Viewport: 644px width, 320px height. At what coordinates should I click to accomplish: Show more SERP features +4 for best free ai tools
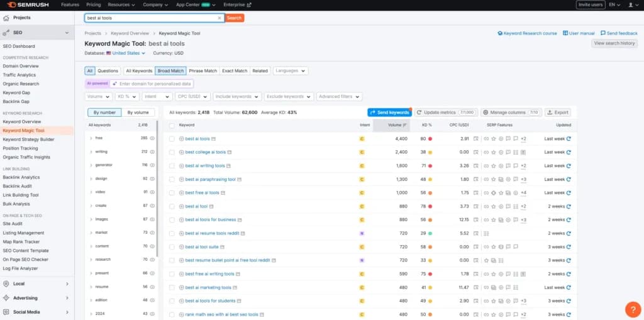tap(523, 192)
